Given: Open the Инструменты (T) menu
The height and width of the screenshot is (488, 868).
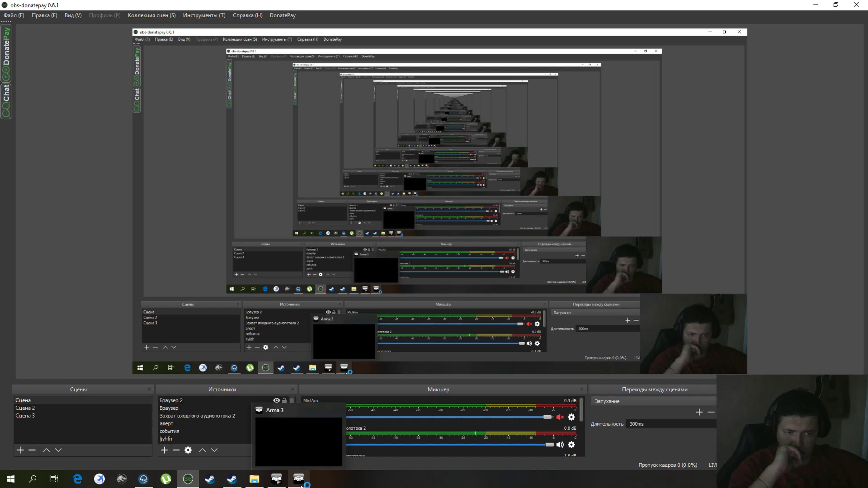Looking at the screenshot, I should coord(204,15).
